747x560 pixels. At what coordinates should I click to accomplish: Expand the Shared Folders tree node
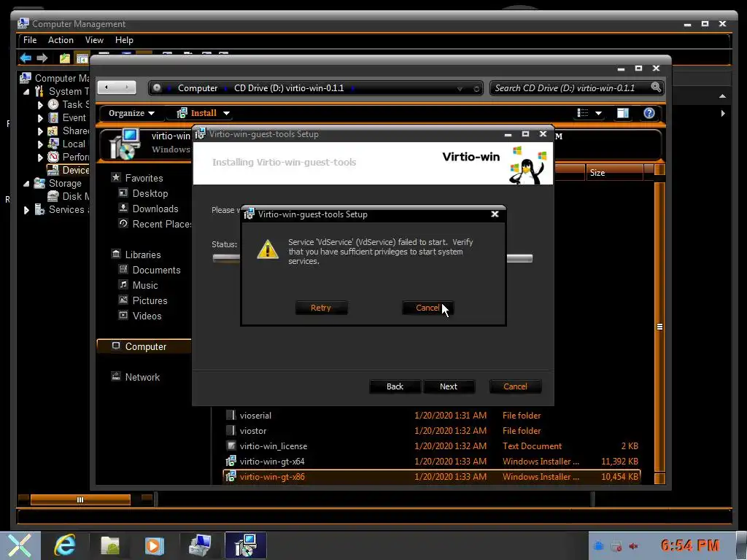pos(40,131)
